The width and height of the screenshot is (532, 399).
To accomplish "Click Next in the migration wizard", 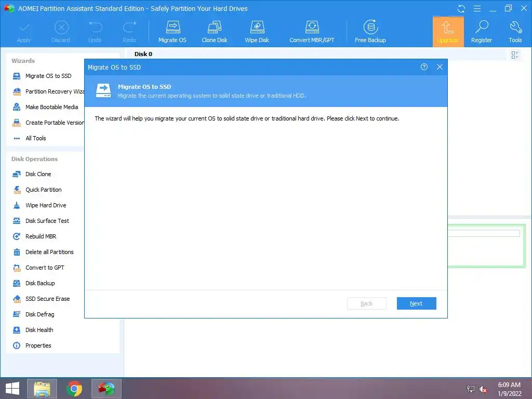I will tap(416, 303).
